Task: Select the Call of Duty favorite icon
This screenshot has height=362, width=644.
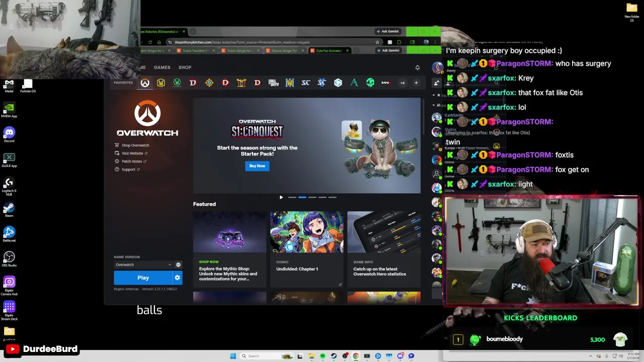Action: (x=274, y=83)
